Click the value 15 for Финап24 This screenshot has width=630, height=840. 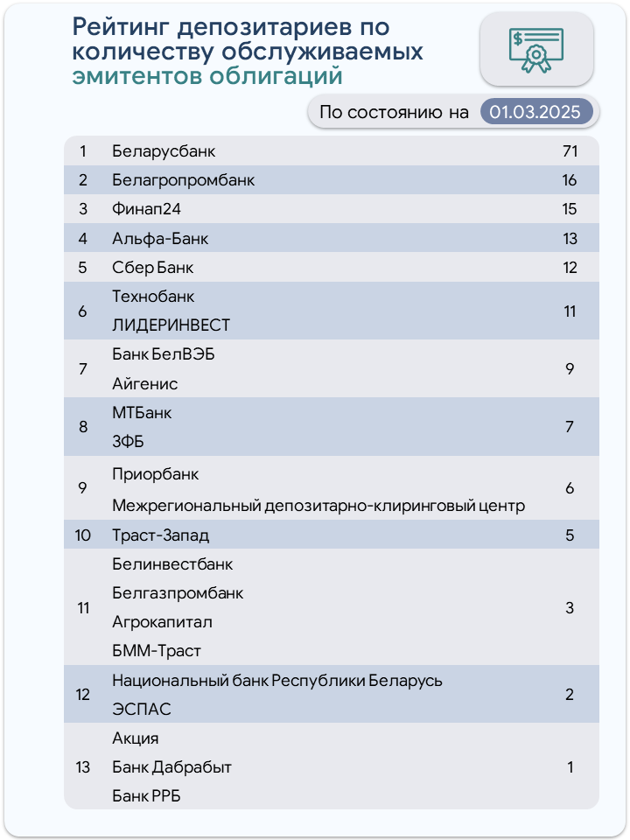[570, 209]
